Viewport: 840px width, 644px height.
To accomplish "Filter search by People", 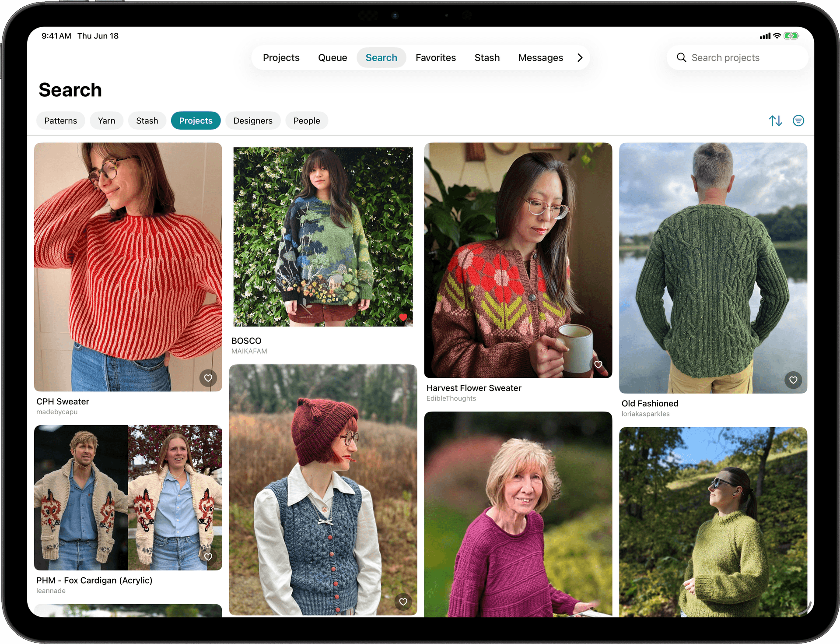I will [307, 121].
